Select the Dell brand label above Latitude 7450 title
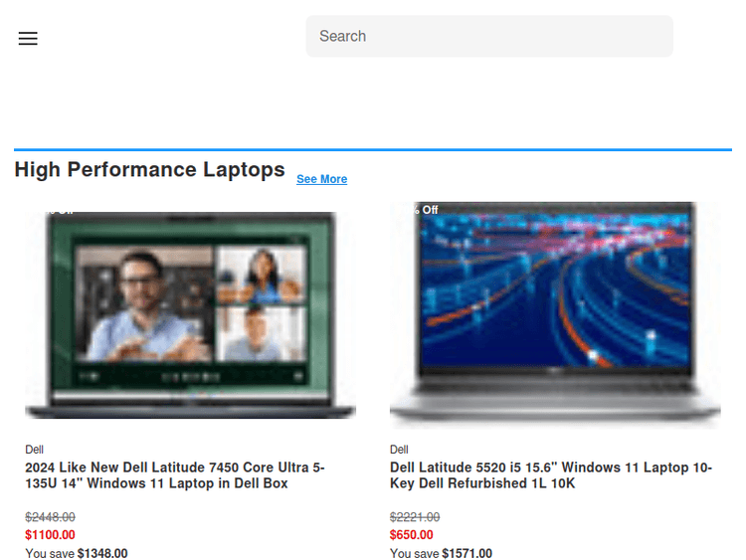Screen dimensions: 746x560 point(35,450)
